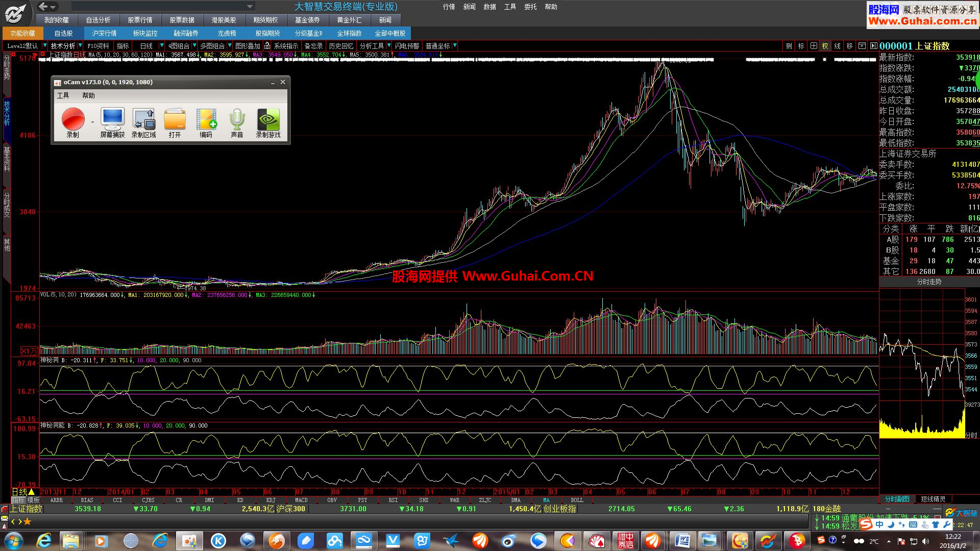Click the 历史回忆 button

[x=341, y=46]
